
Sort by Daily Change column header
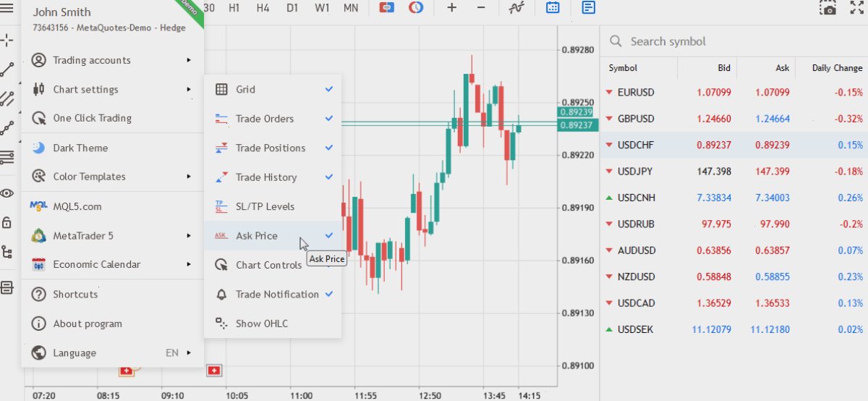pos(837,68)
